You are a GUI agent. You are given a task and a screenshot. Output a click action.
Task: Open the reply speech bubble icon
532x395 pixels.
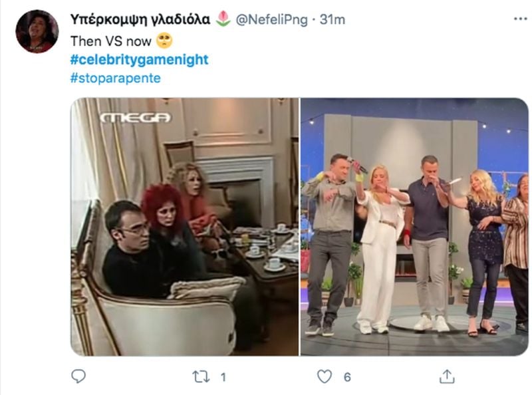click(x=78, y=376)
